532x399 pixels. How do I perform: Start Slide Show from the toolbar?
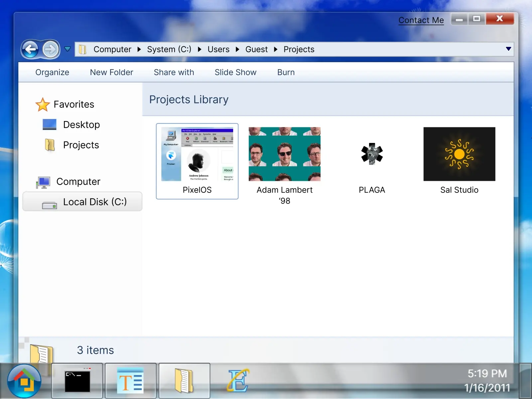click(x=235, y=72)
